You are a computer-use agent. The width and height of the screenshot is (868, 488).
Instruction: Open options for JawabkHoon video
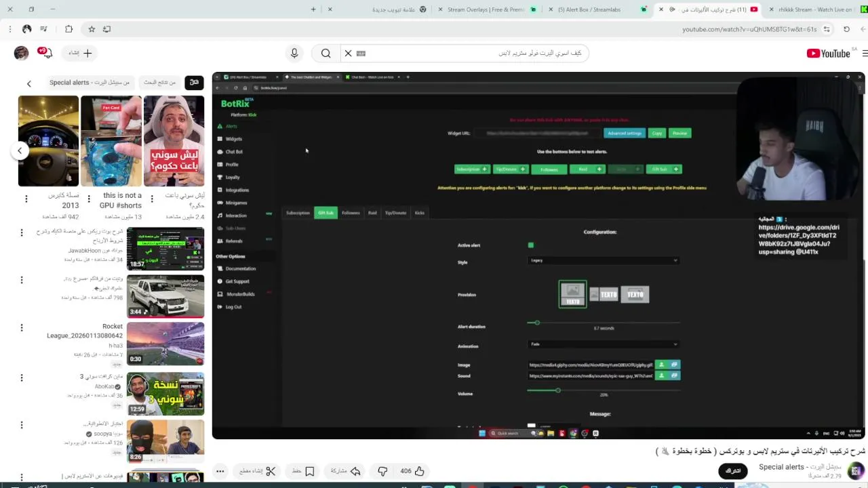[x=21, y=232]
